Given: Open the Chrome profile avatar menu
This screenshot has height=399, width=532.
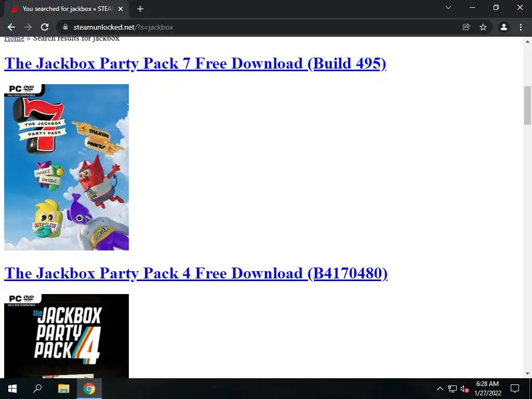Looking at the screenshot, I should (504, 27).
